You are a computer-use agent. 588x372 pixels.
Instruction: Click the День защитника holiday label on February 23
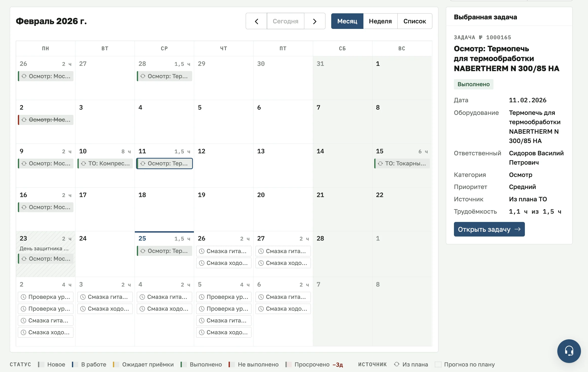[x=44, y=248]
